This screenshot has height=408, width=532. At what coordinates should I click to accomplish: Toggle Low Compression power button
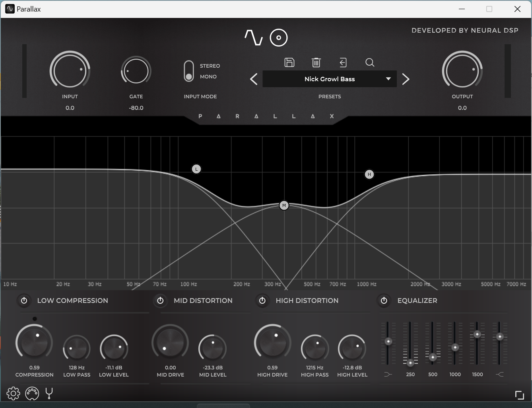(x=24, y=301)
